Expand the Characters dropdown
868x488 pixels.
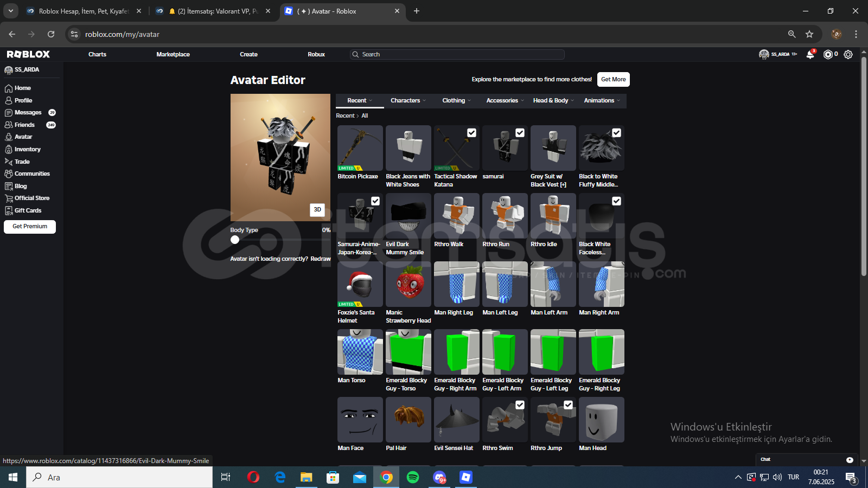click(x=408, y=101)
